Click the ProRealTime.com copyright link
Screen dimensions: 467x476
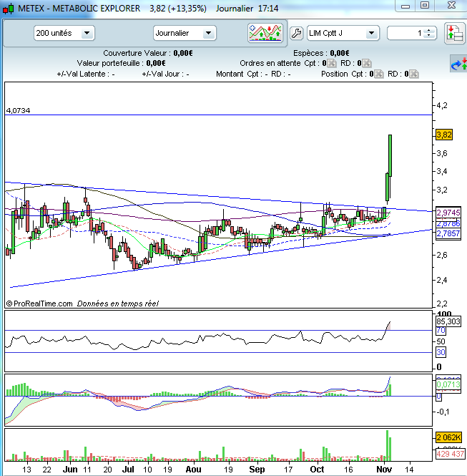point(39,303)
